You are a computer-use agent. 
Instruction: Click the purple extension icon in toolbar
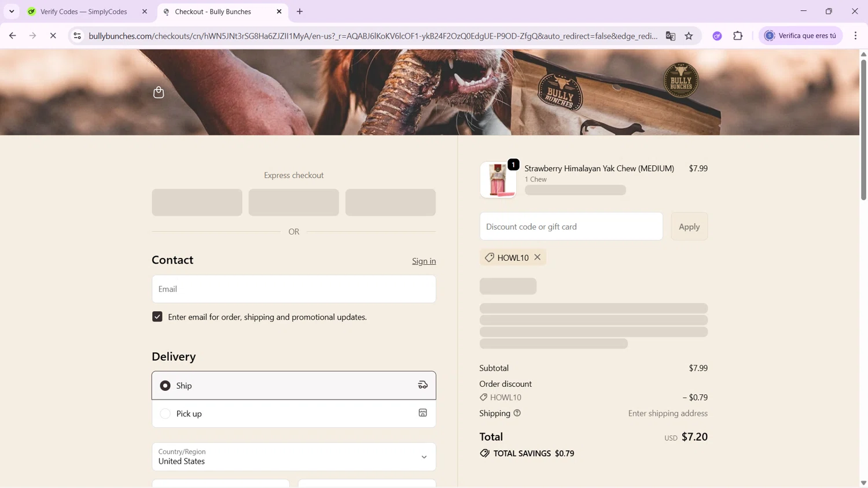[717, 36]
